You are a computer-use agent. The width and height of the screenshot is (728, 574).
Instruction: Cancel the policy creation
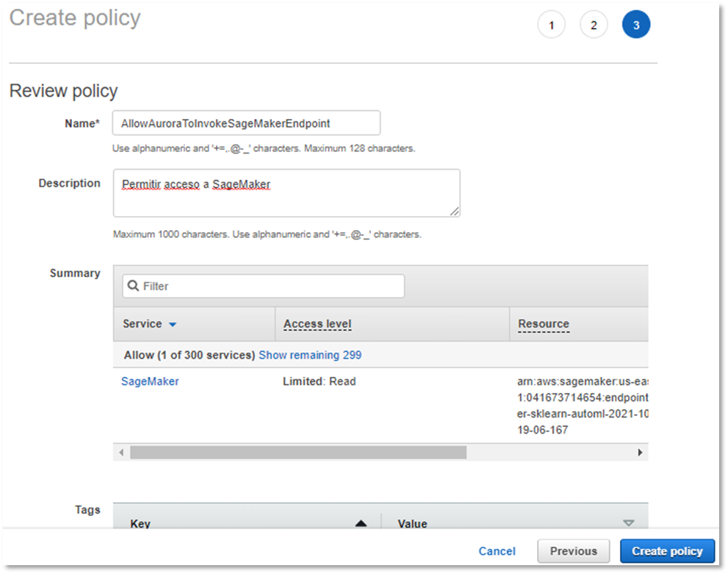497,550
